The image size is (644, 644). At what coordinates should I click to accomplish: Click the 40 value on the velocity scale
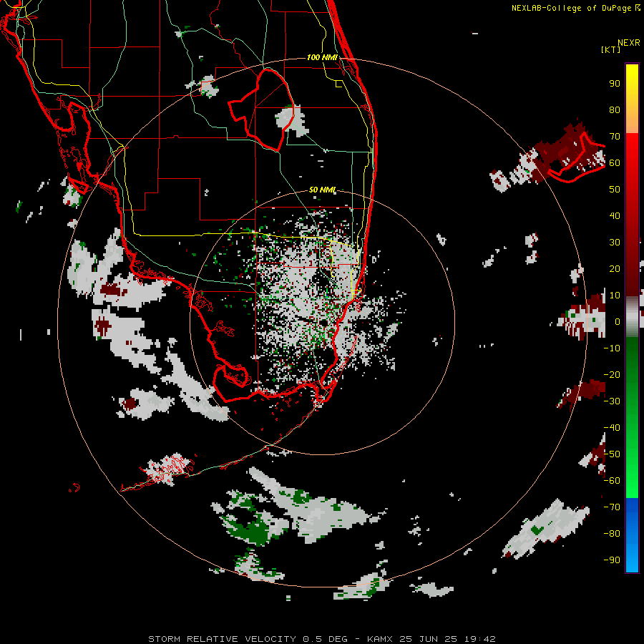tap(615, 215)
